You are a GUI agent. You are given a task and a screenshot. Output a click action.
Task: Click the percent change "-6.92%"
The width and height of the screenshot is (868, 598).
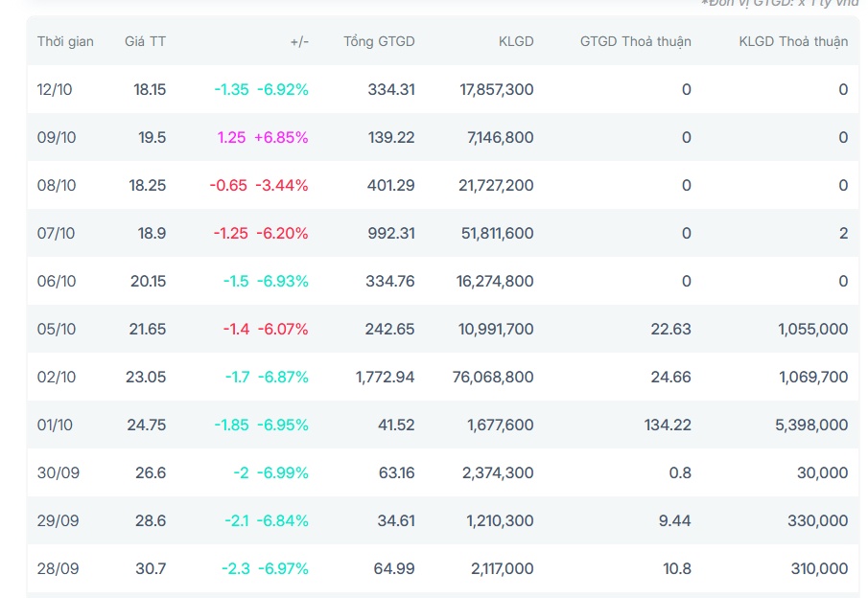coord(283,90)
